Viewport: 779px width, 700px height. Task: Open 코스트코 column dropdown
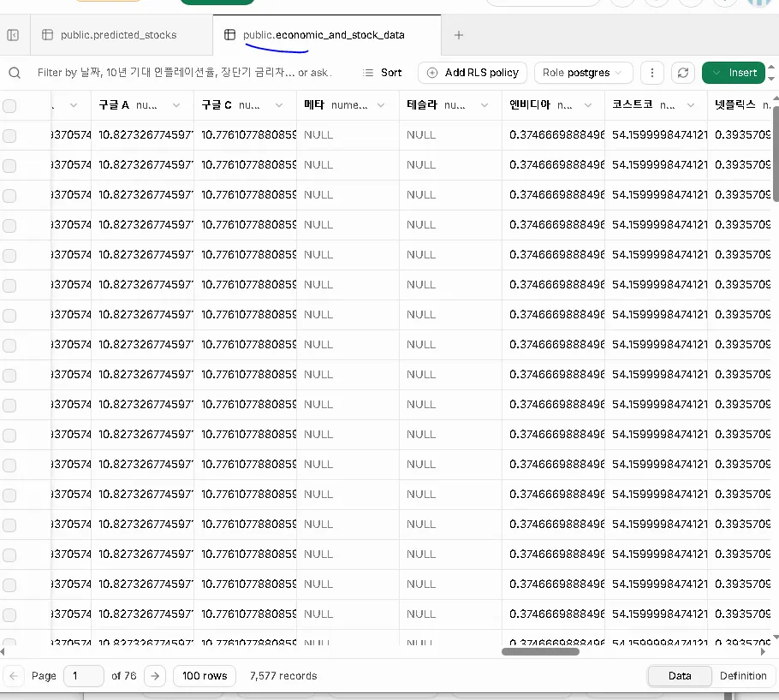[x=691, y=105]
